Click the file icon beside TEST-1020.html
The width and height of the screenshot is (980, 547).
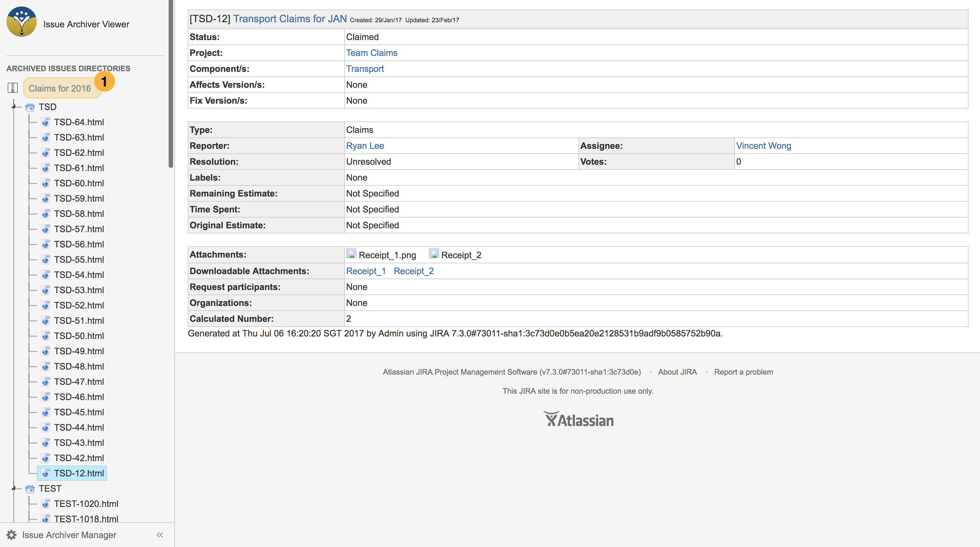pos(45,504)
